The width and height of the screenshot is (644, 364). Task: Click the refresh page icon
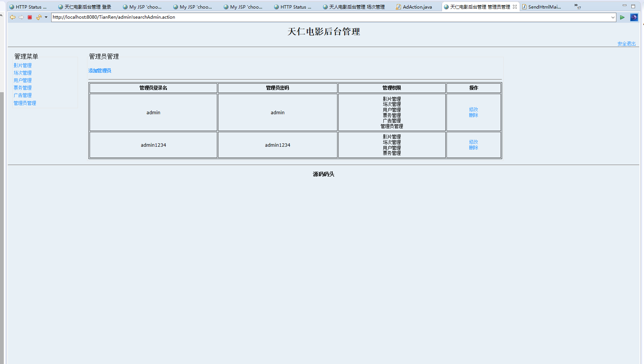[38, 17]
